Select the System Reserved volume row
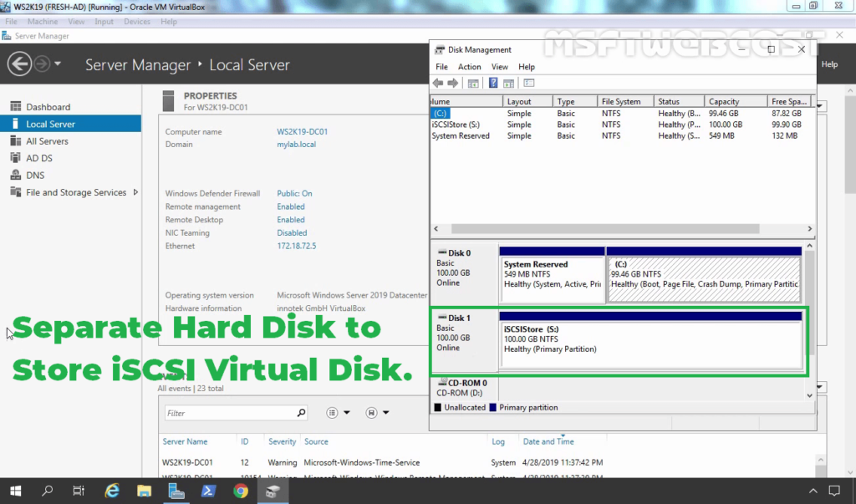 [x=621, y=136]
